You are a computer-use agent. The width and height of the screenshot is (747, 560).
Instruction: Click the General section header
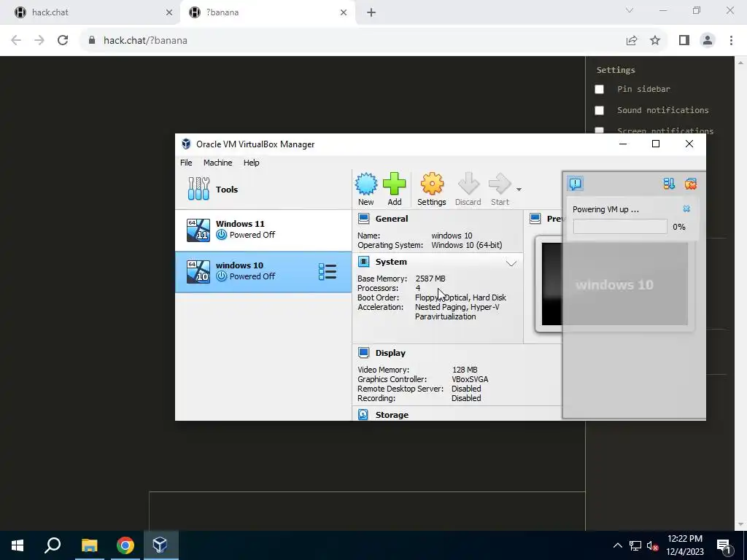pyautogui.click(x=391, y=219)
